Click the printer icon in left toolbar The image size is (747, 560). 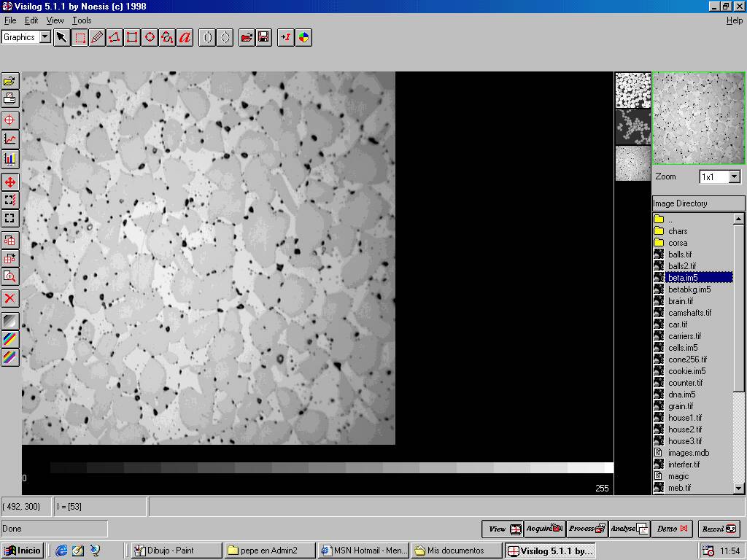pos(9,98)
